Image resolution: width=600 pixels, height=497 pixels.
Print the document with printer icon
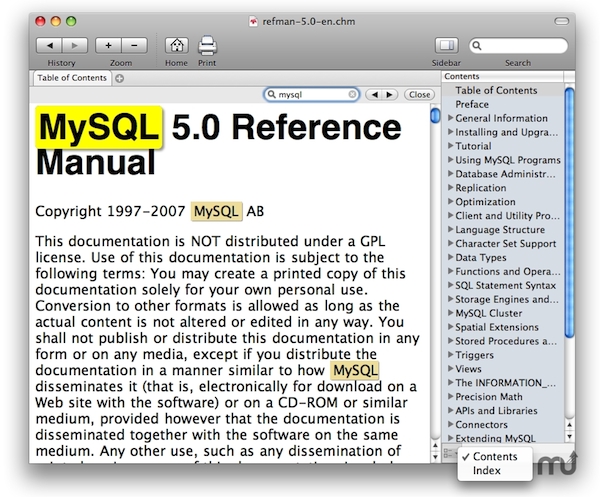[x=207, y=45]
